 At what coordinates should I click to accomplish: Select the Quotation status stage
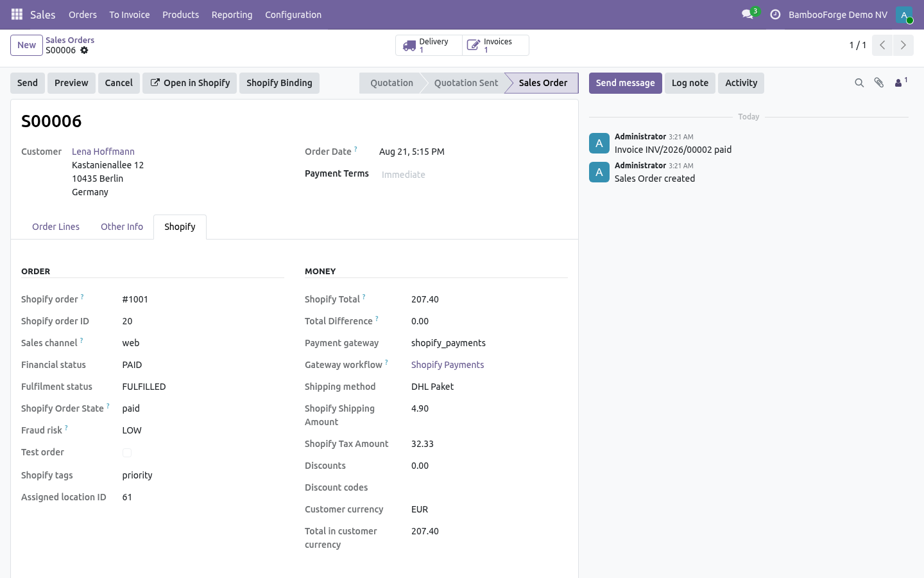click(391, 83)
